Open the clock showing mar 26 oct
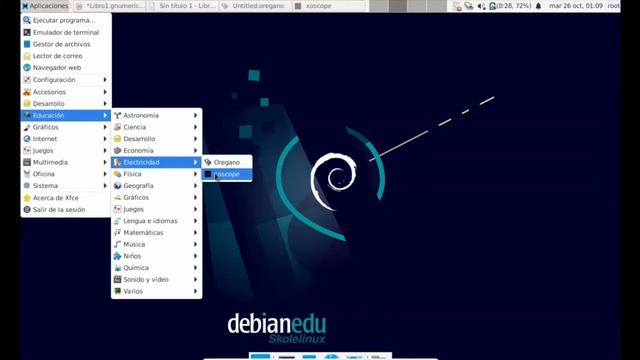The height and width of the screenshot is (360, 640). click(576, 6)
